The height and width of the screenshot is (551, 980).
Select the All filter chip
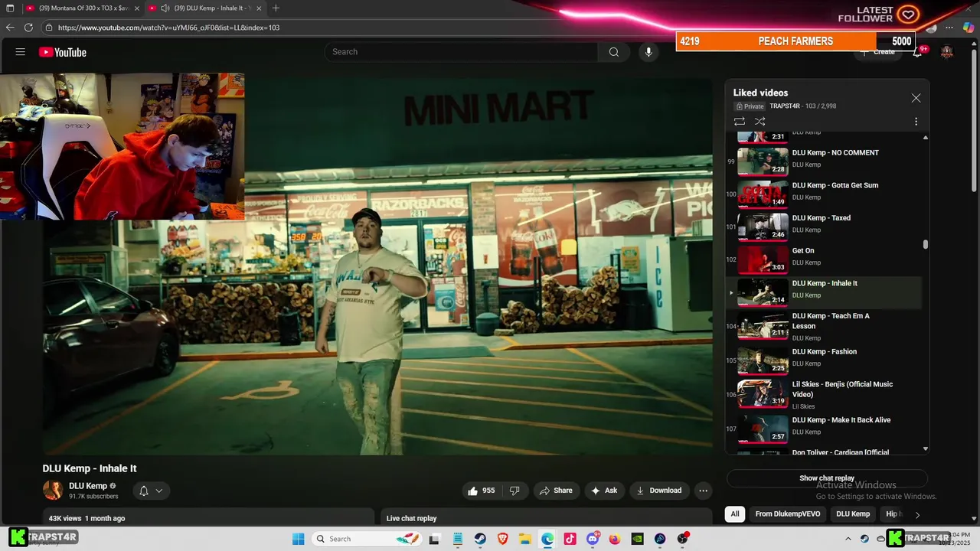click(x=735, y=514)
